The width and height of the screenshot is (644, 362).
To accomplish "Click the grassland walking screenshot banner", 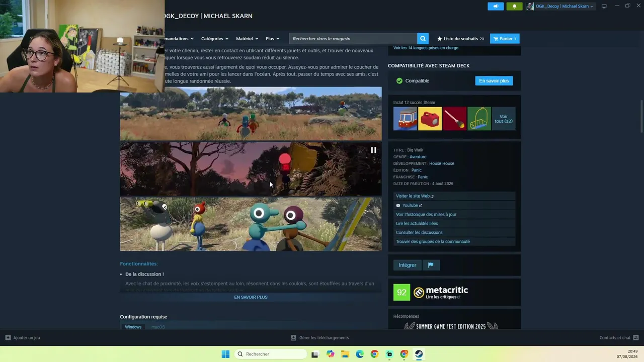I will click(x=251, y=114).
